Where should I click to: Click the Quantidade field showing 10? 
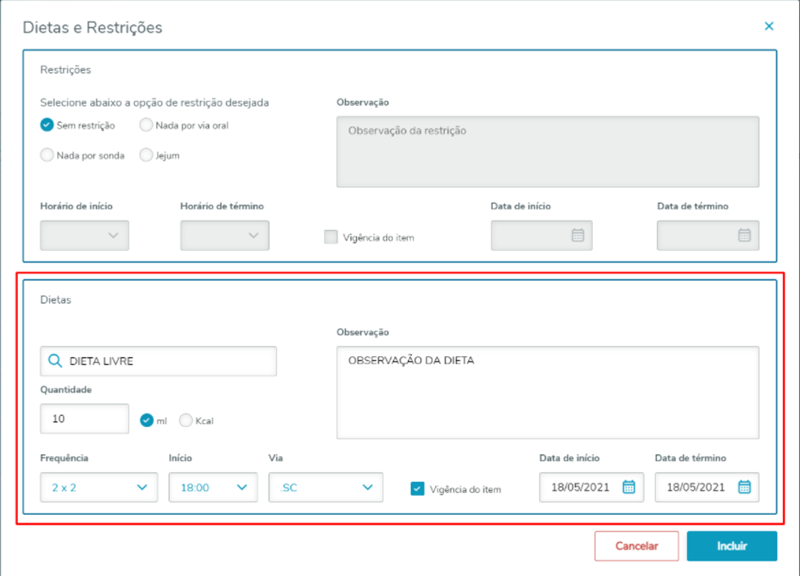[x=85, y=419]
